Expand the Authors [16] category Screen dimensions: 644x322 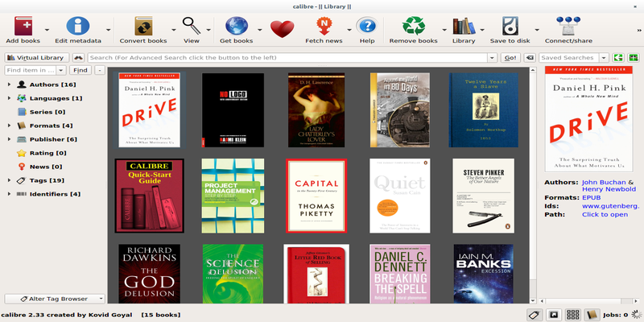(x=9, y=85)
